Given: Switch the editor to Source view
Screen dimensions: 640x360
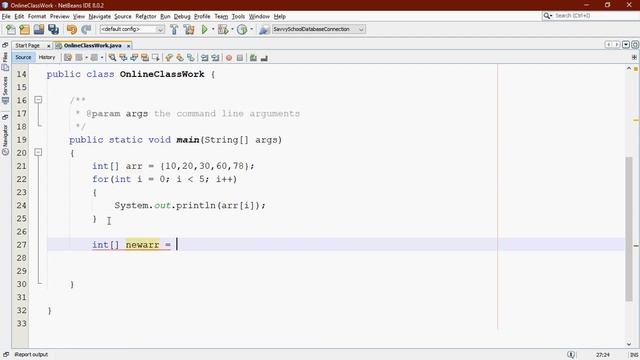Looking at the screenshot, I should click(23, 58).
